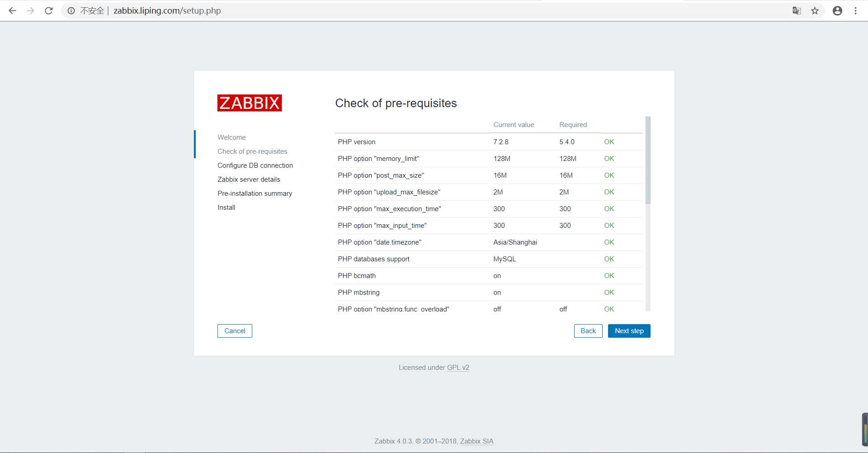Bookmark this page with the star icon
This screenshot has width=868, height=453.
815,10
